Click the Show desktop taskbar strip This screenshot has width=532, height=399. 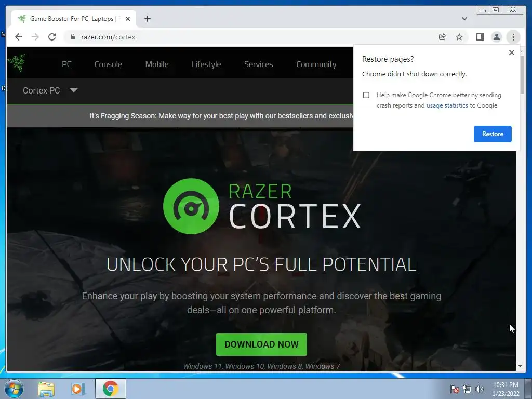(528, 389)
